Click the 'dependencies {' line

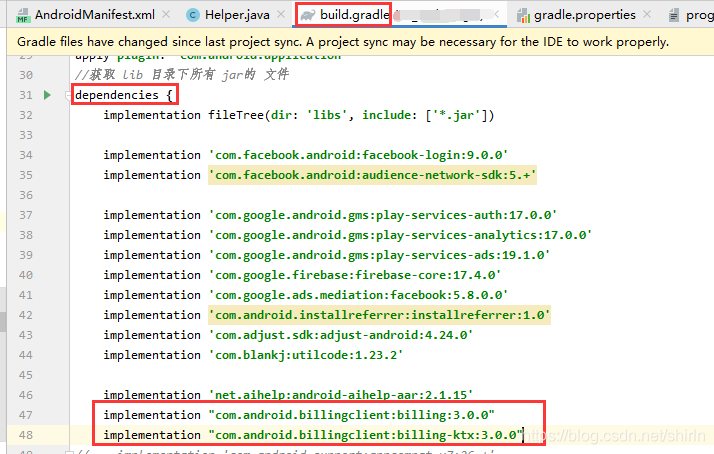click(x=124, y=95)
